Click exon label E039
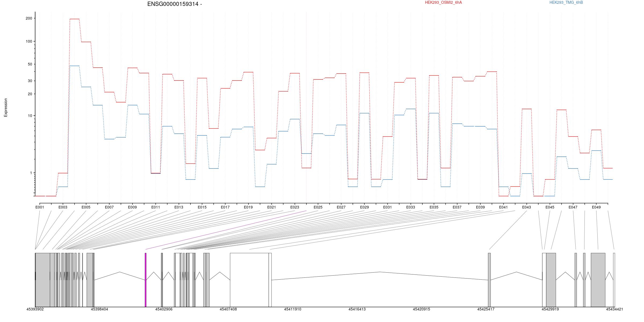 (480, 207)
